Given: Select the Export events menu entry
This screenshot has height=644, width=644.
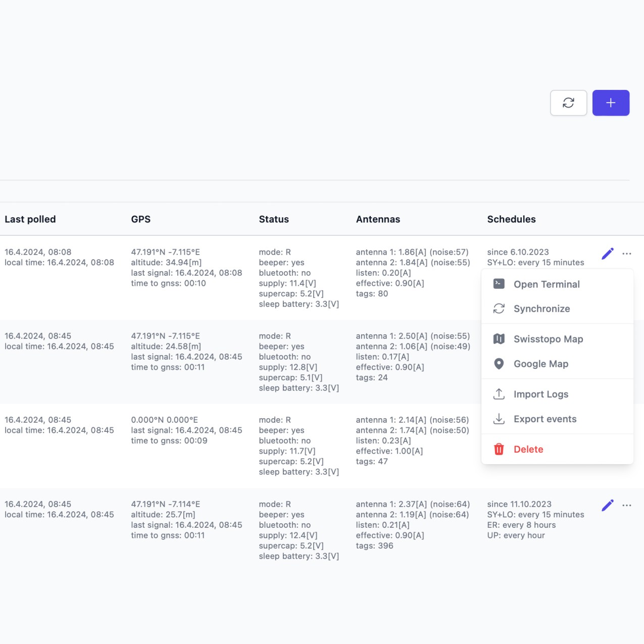Looking at the screenshot, I should pyautogui.click(x=545, y=419).
